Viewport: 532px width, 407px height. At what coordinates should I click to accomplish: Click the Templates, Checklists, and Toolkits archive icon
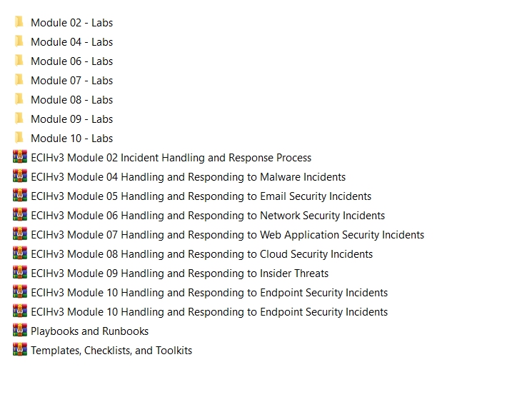tap(20, 350)
